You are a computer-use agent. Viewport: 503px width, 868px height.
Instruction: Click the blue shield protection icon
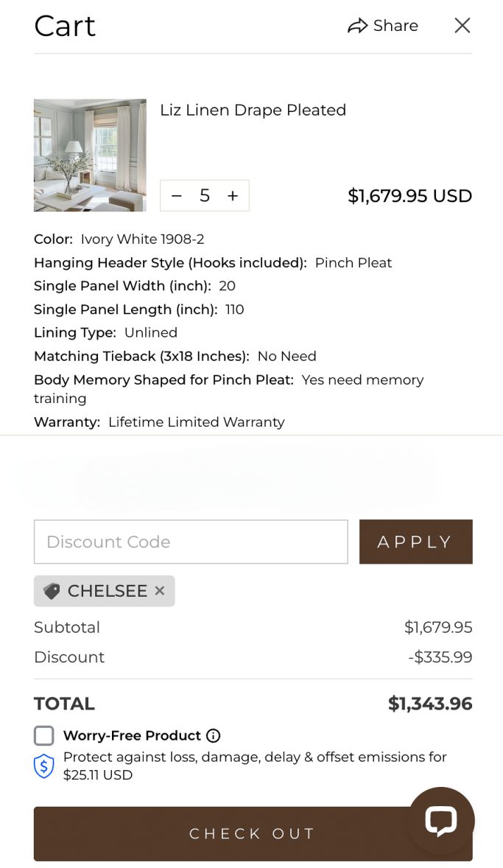click(x=44, y=766)
